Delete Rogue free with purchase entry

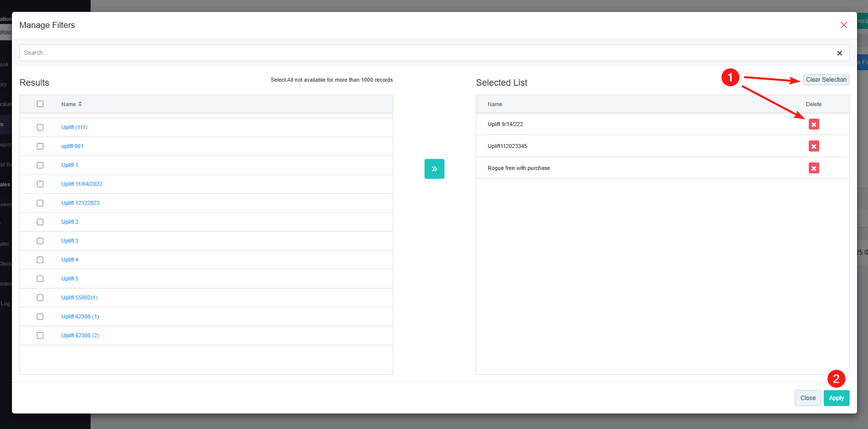tap(814, 168)
